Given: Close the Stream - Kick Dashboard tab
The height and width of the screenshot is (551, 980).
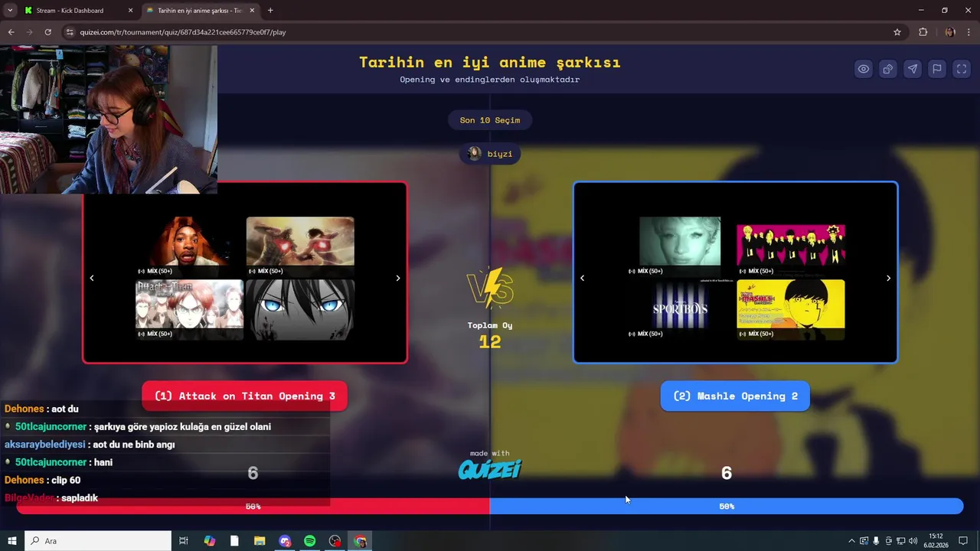Looking at the screenshot, I should point(130,11).
